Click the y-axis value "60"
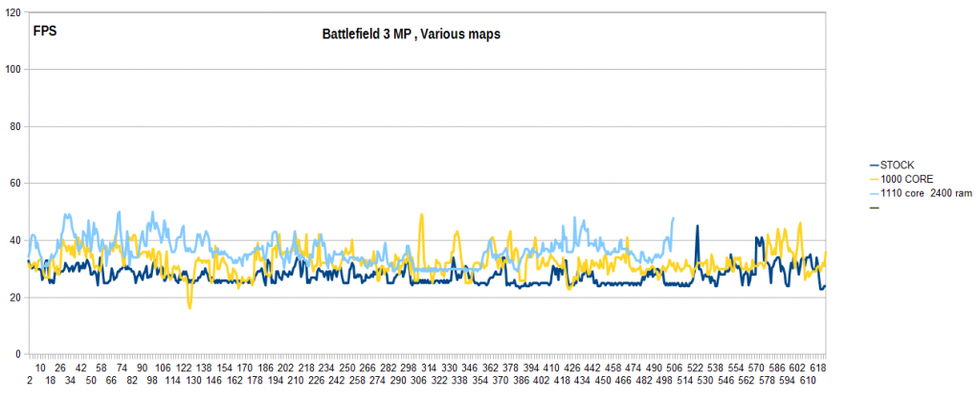Image resolution: width=980 pixels, height=400 pixels. [13, 184]
